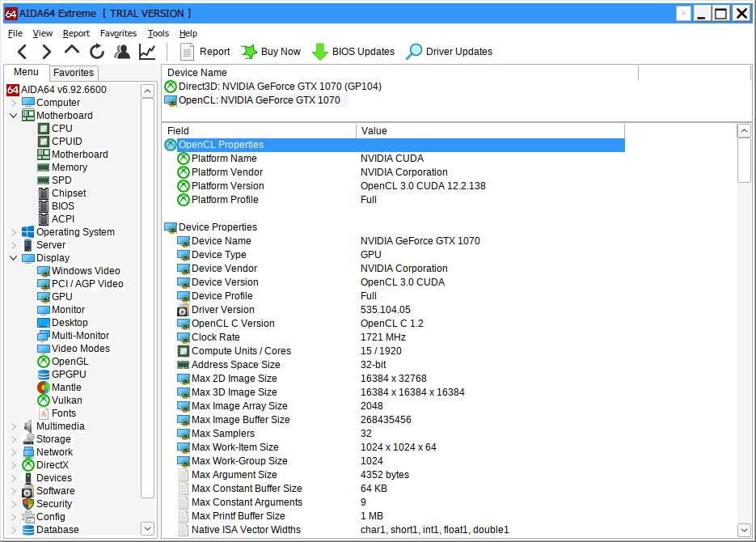Go back with the left arrow toolbar icon
Viewport: 756px width, 542px height.
22,51
